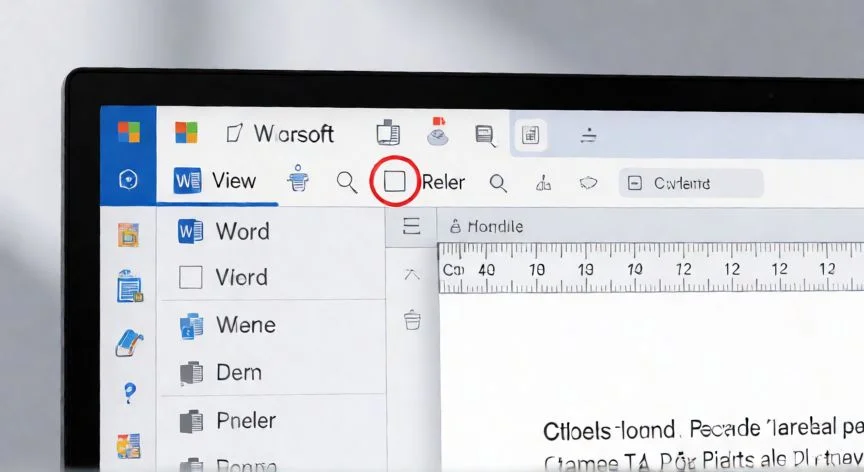Collapse the panel with the up chevron
Viewport: 864px width, 472px height.
tap(412, 274)
